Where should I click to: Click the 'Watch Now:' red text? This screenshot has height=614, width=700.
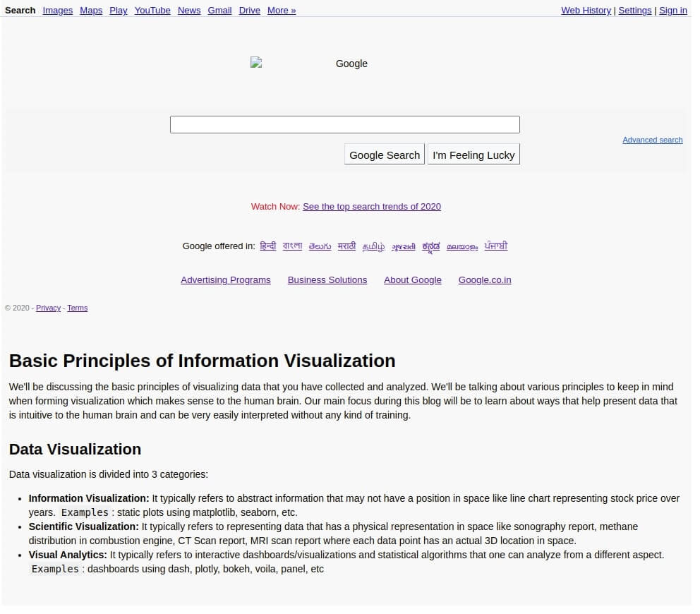click(x=275, y=206)
